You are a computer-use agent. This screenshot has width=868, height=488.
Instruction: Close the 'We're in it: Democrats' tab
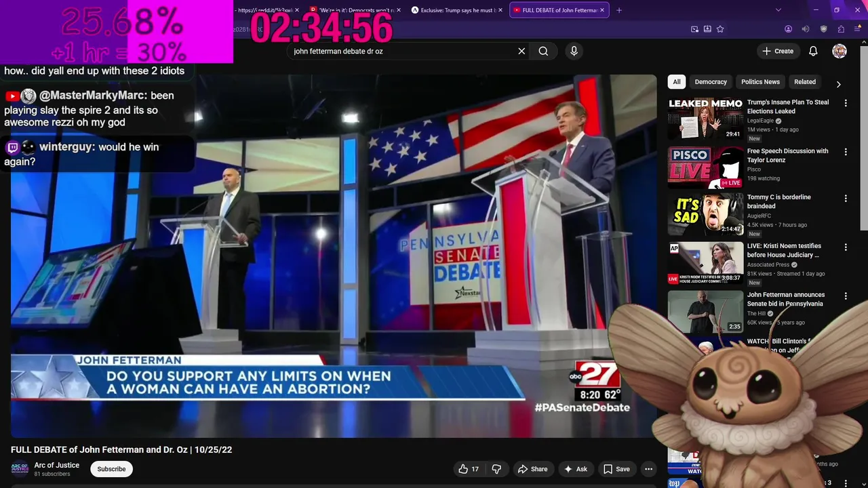click(x=399, y=10)
